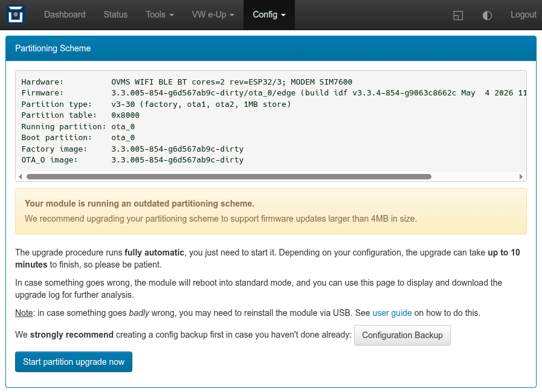Viewport: 542px width, 392px height.
Task: Click the 'OTA_0 image' version line
Action: coord(132,160)
